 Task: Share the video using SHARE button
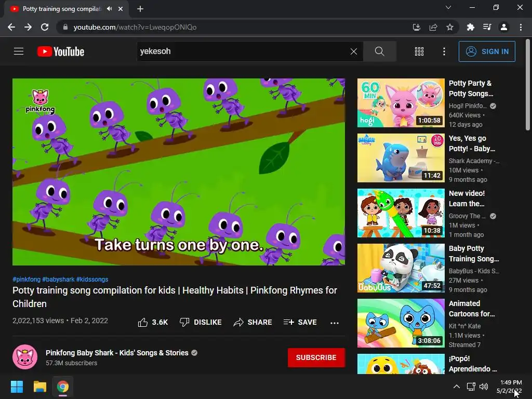coord(253,322)
